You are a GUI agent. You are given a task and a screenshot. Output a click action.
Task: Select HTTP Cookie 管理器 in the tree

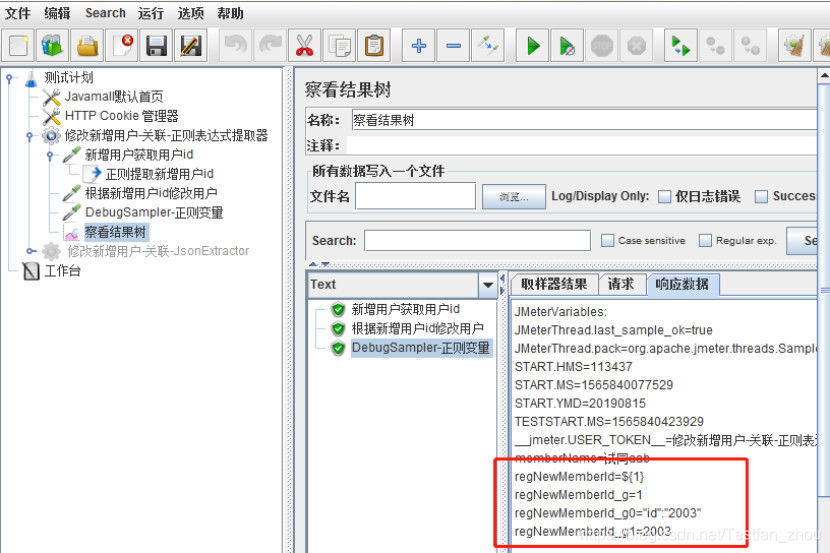click(121, 116)
